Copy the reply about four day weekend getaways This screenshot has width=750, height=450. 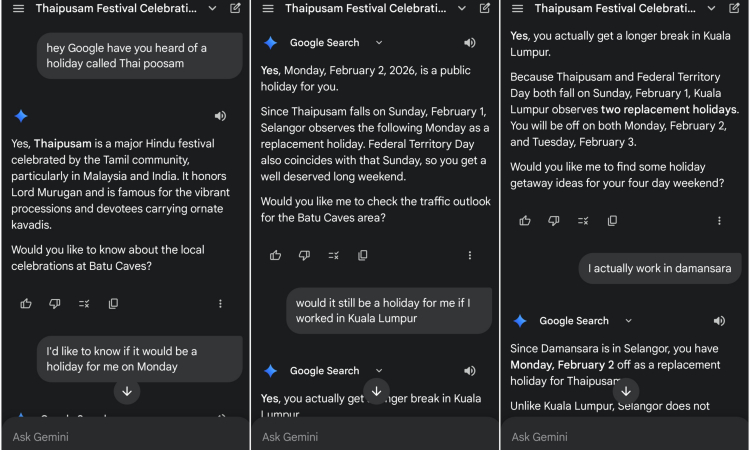point(613,220)
